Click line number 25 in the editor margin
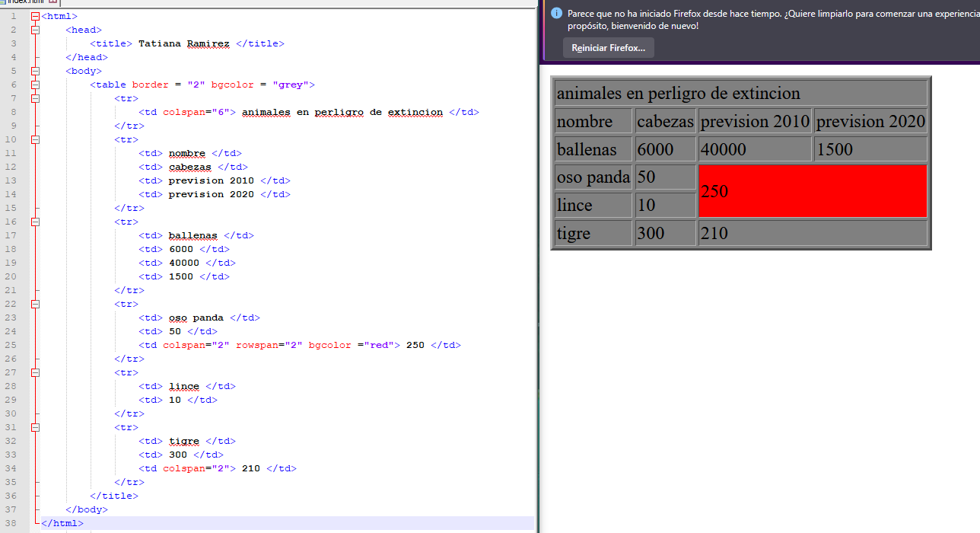 point(11,345)
